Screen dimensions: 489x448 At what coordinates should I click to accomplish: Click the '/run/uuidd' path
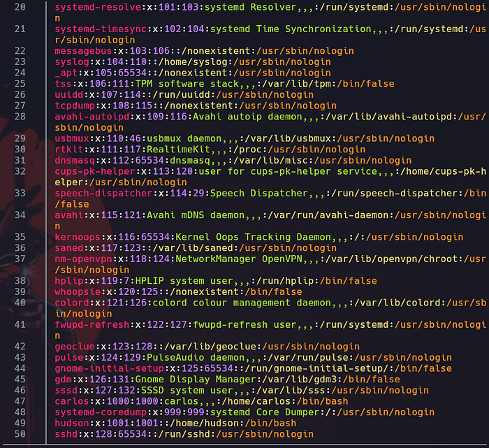181,94
